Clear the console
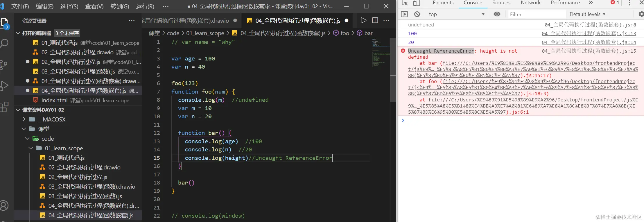The height and width of the screenshot is (222, 644). (x=417, y=14)
